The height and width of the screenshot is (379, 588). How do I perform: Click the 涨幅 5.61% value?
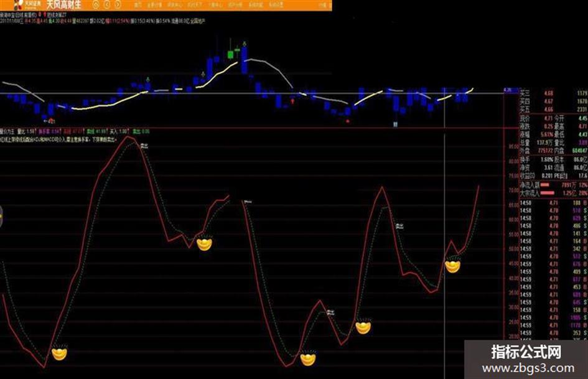pos(547,134)
